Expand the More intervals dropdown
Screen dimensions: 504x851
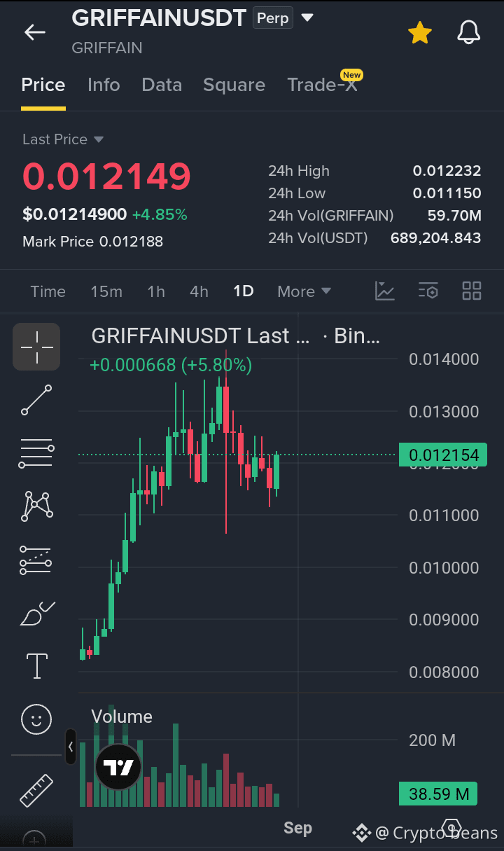pyautogui.click(x=304, y=291)
